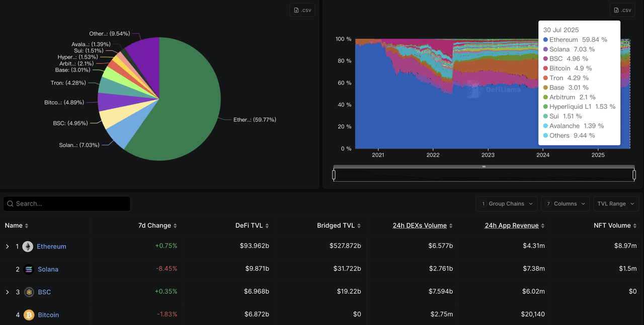
Task: Open the Group Chains dropdown
Action: tap(506, 204)
